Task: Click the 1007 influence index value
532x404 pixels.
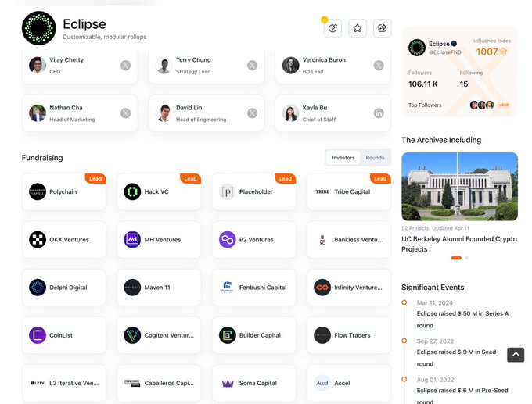Action: point(487,52)
